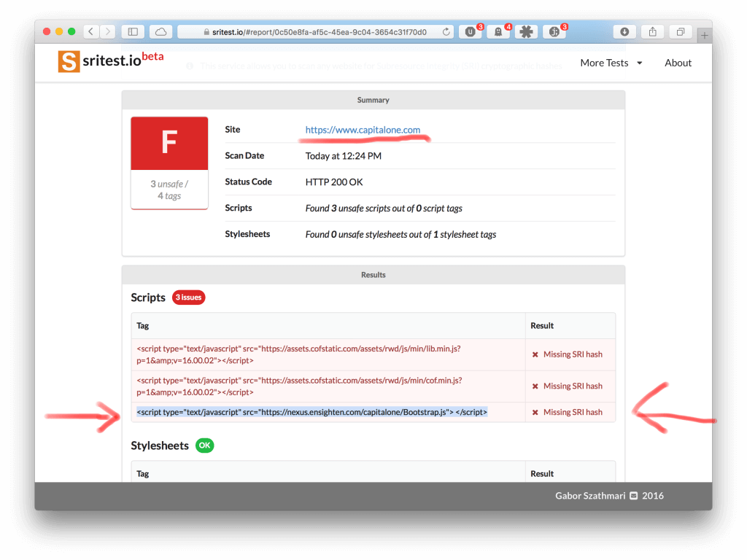Click the Scan Date value text

(x=343, y=156)
